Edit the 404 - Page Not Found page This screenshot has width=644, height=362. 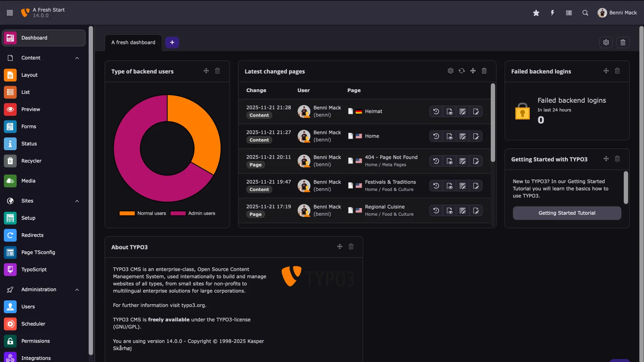(x=476, y=161)
